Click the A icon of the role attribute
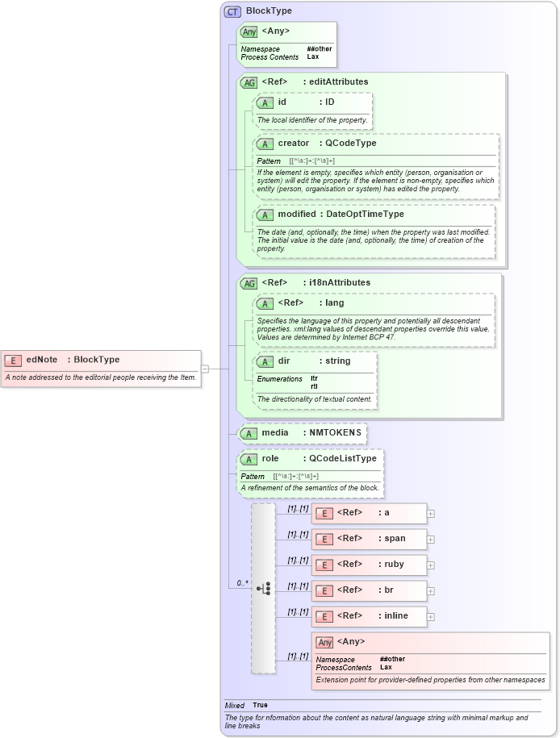This screenshot has width=560, height=738. 249,460
